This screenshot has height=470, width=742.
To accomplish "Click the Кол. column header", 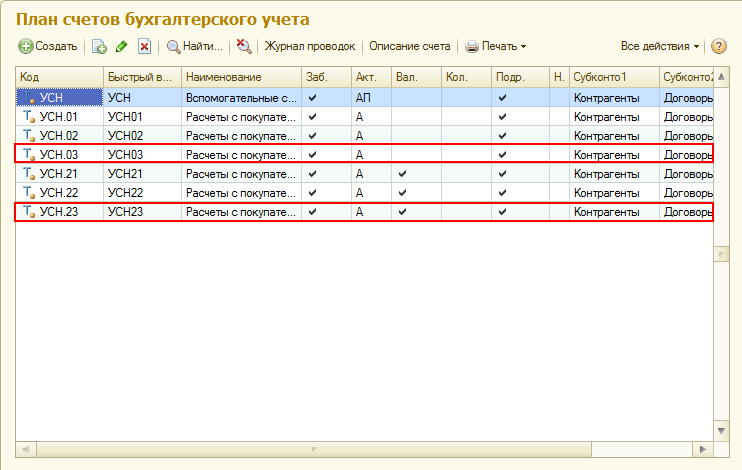I will (466, 77).
